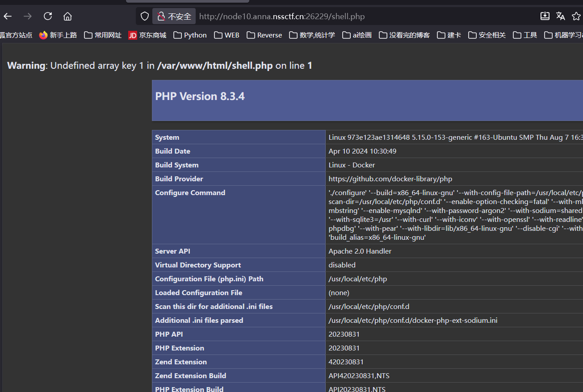Click the Linux - Docker build system value
The height and width of the screenshot is (392, 583).
352,165
